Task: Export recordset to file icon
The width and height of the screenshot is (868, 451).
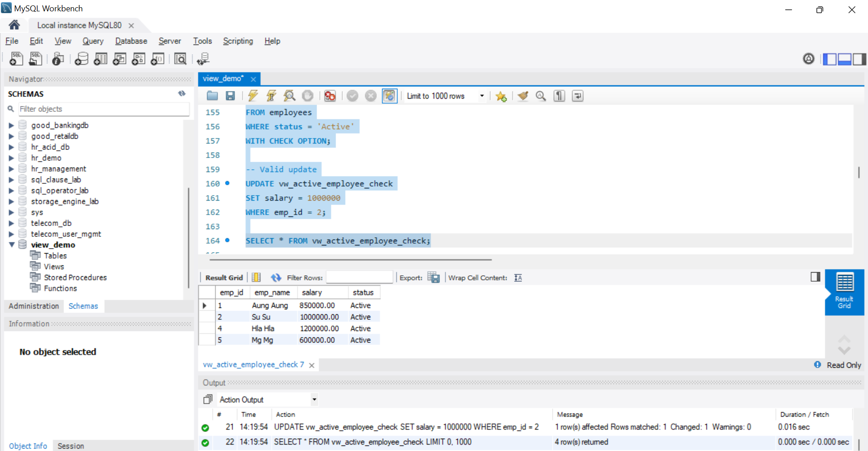Action: (x=434, y=278)
